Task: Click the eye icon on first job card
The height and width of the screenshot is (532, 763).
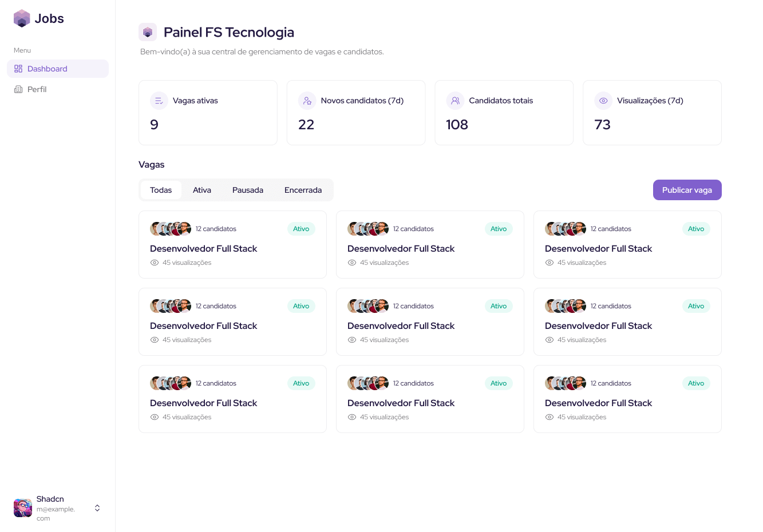Action: [155, 263]
